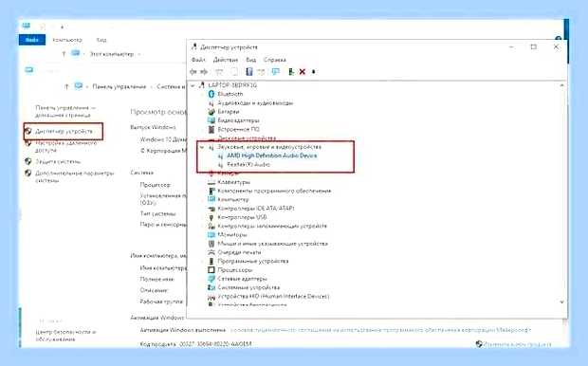Open Вид ribbon tab in Explorer window
Image resolution: width=588 pixels, height=366 pixels.
(101, 40)
